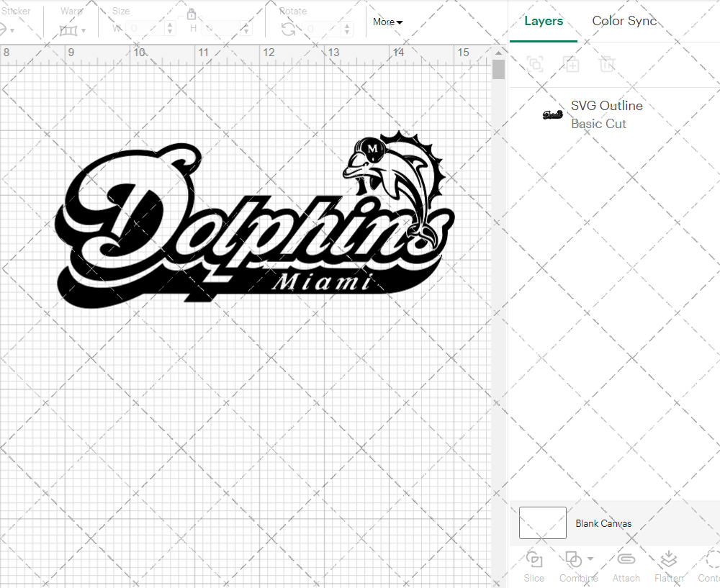Click the group layers icon
This screenshot has height=588, width=720.
tap(535, 64)
